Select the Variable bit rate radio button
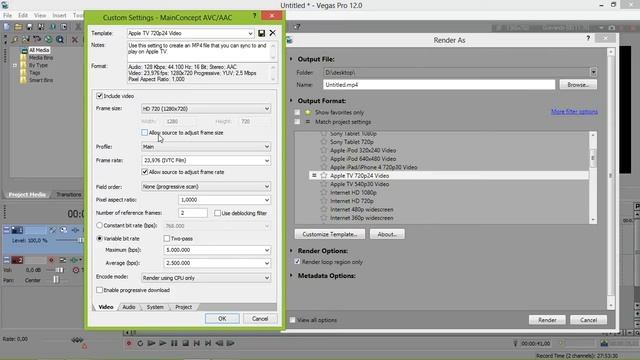 (x=99, y=238)
